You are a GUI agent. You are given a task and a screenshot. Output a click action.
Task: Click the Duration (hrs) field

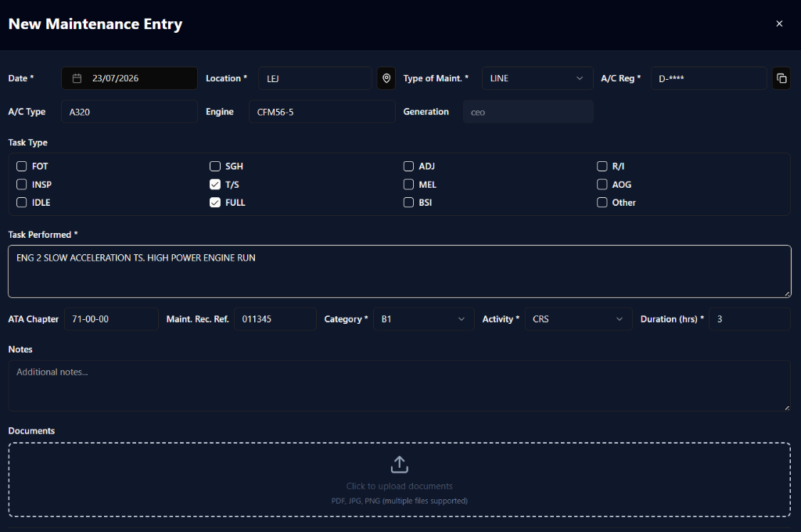[x=749, y=319]
